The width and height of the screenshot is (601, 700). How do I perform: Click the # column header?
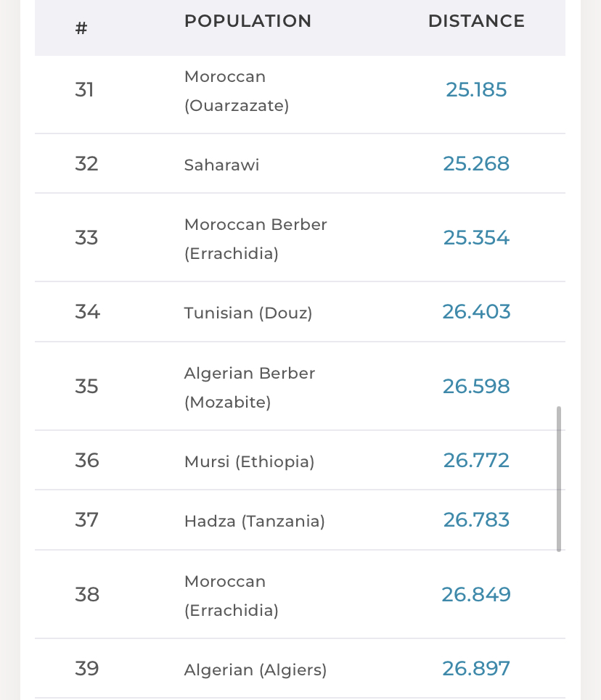81,29
